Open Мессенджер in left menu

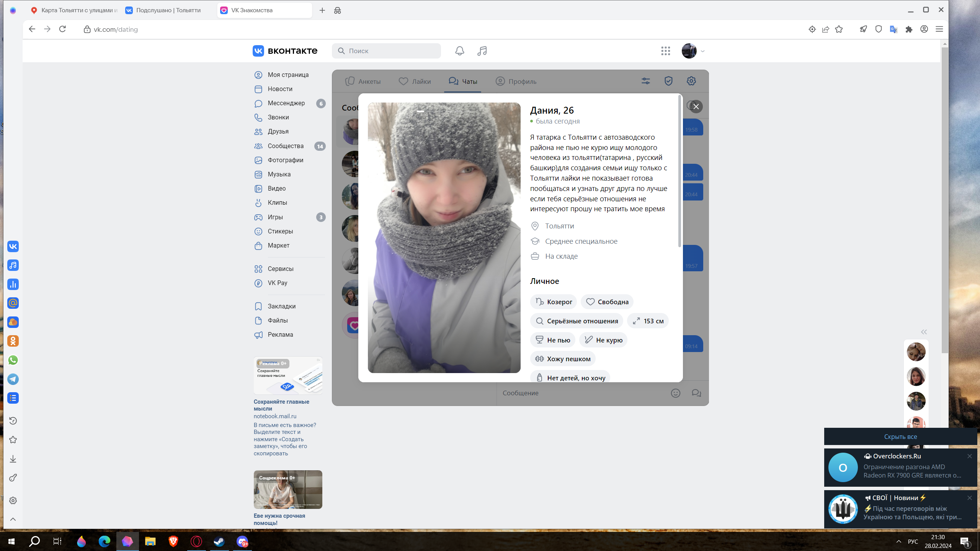(286, 103)
